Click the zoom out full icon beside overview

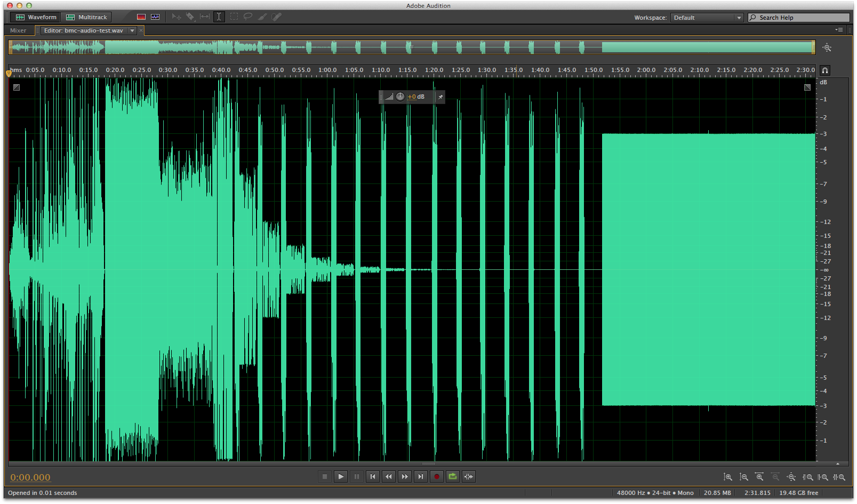[827, 47]
